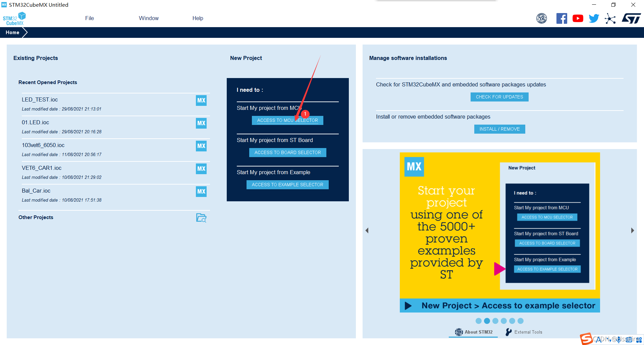644x345 pixels.
Task: Open LED_TEST.ioc via its MX icon
Action: [x=201, y=100]
